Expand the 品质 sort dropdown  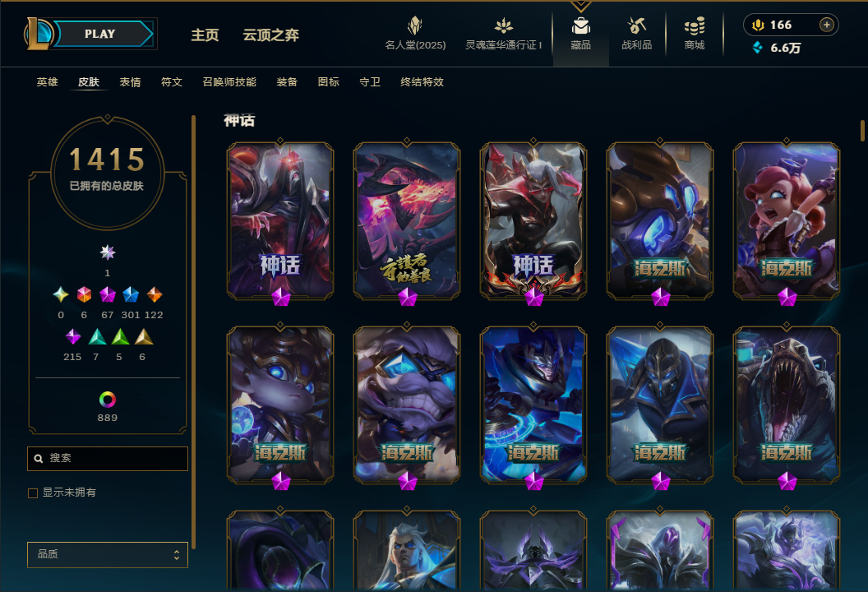click(108, 554)
